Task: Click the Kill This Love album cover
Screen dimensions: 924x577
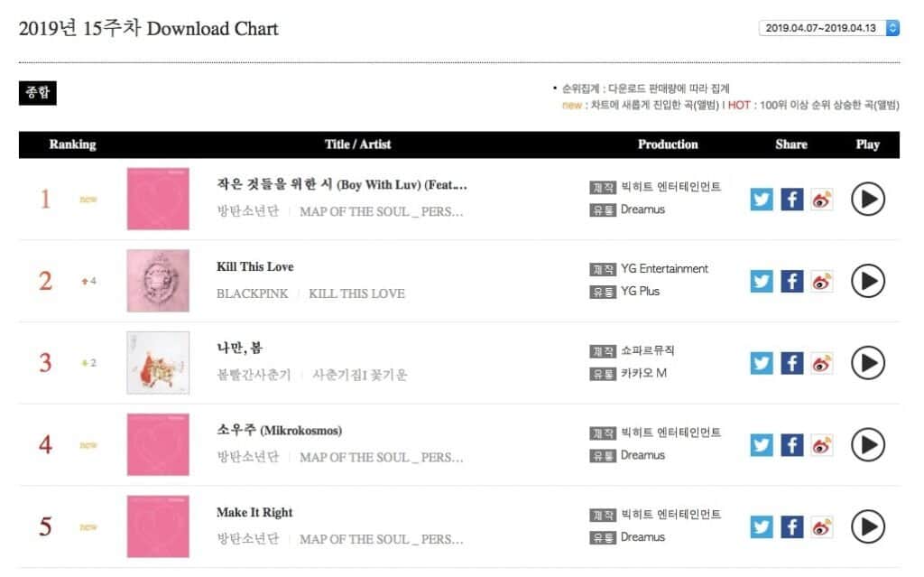Action: point(158,281)
